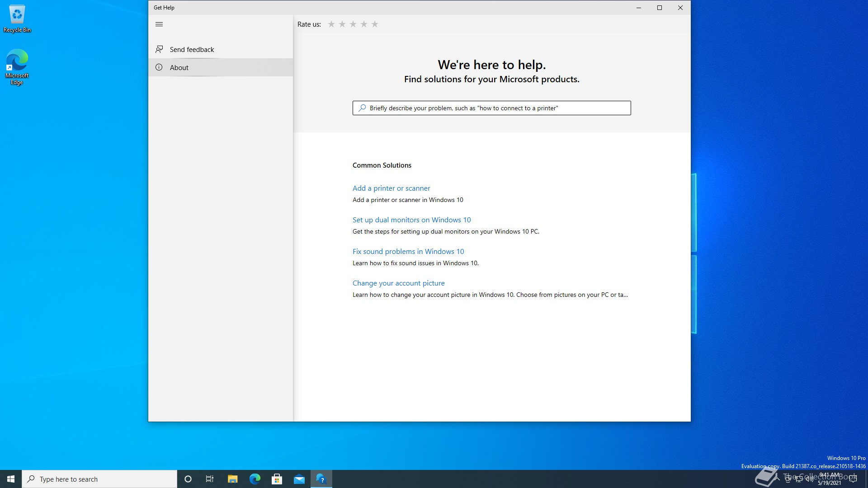Select Microsoft Edge desktop shortcut
868x488 pixels.
[17, 67]
